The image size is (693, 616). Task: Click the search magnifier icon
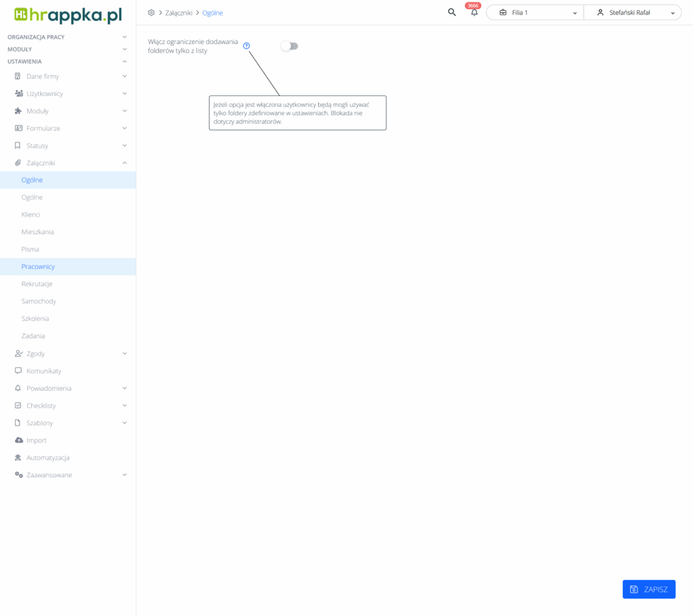click(x=452, y=12)
